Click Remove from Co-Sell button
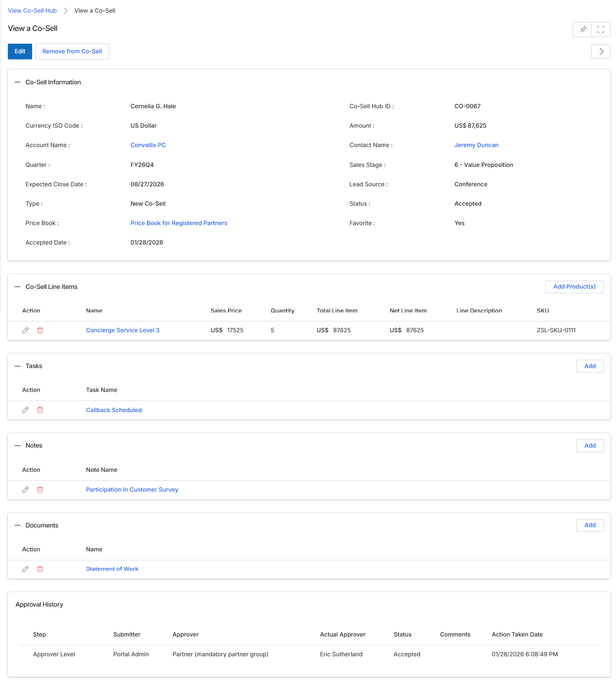 click(x=72, y=52)
